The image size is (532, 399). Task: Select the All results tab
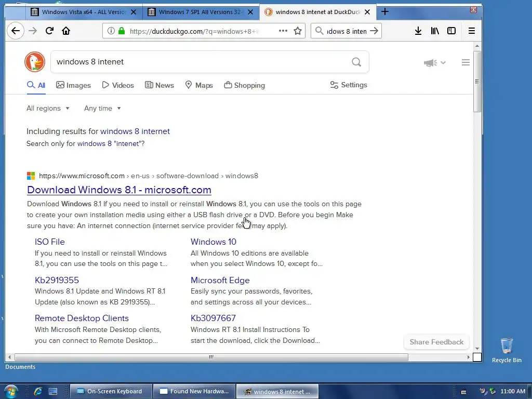(x=36, y=85)
